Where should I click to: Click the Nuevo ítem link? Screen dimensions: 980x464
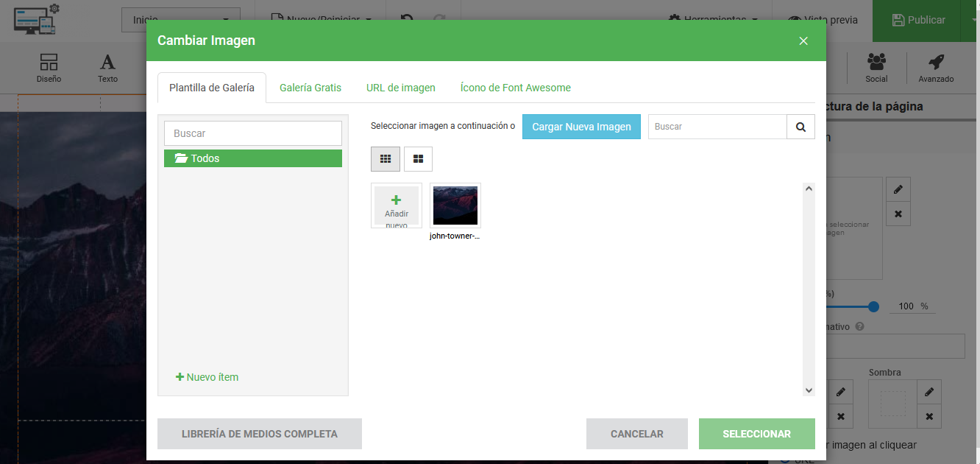(207, 377)
